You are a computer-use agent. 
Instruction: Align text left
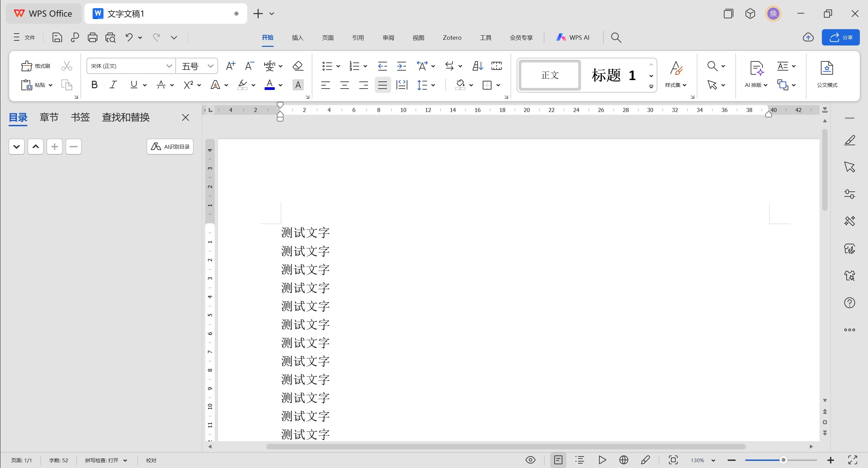tap(326, 85)
